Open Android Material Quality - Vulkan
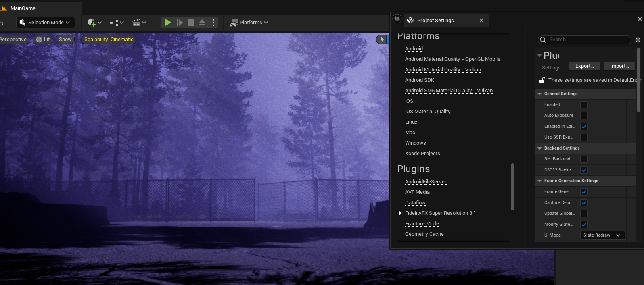The width and height of the screenshot is (644, 285). (x=443, y=70)
